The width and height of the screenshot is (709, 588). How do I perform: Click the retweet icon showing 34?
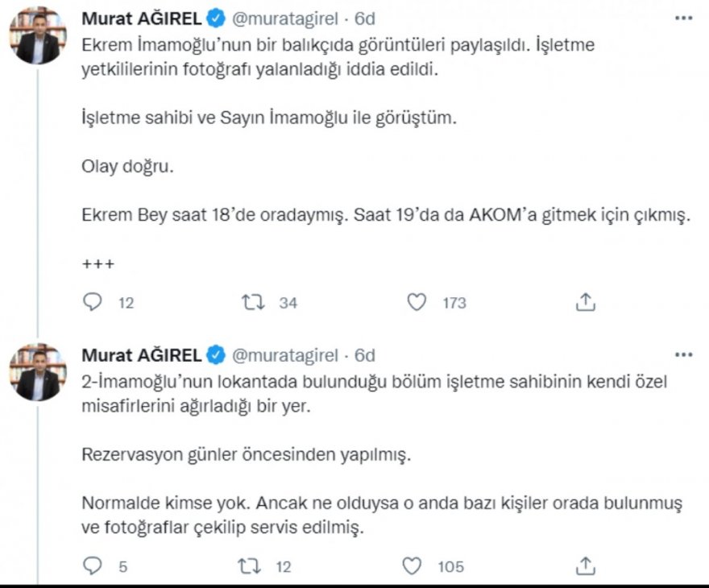pyautogui.click(x=256, y=301)
